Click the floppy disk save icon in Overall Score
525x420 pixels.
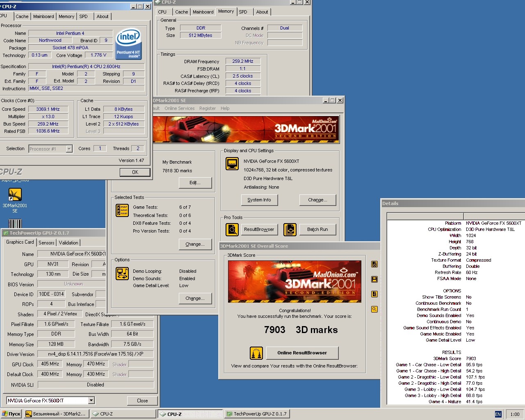pyautogui.click(x=374, y=279)
